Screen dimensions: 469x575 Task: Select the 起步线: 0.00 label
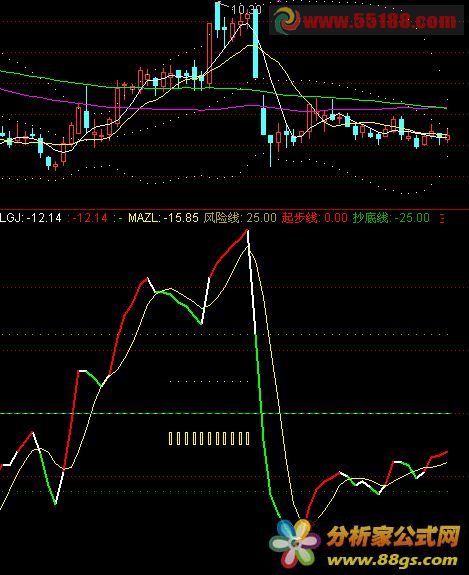coord(315,218)
